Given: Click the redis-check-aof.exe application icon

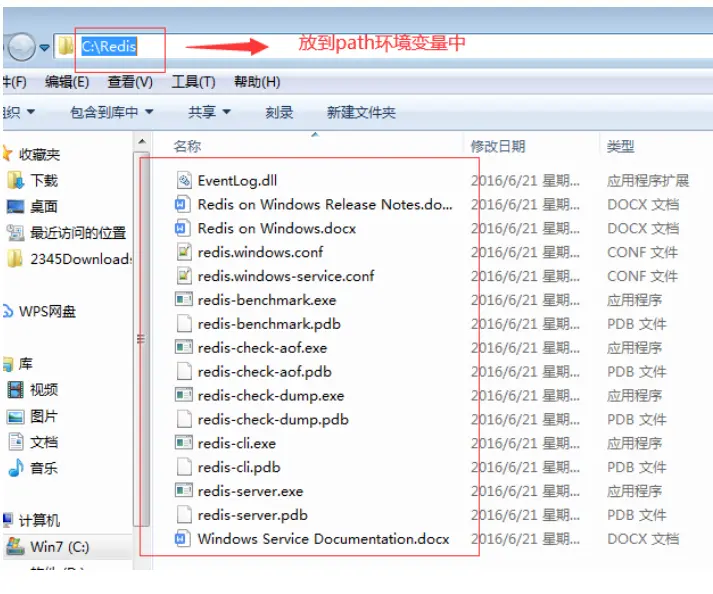Looking at the screenshot, I should (184, 347).
